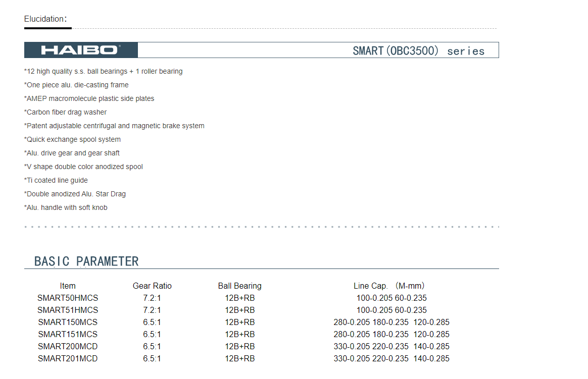Click the line capacity cell for SMART51HMCS
588x379 pixels.
click(391, 310)
